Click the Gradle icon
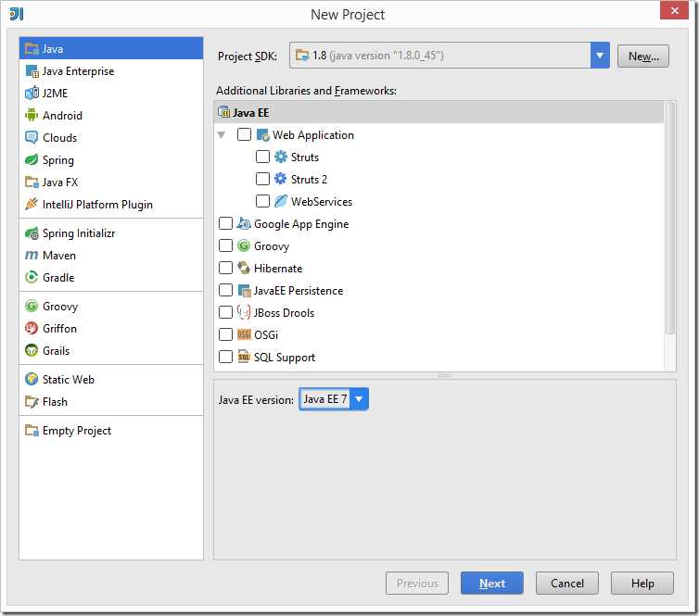 click(x=32, y=277)
